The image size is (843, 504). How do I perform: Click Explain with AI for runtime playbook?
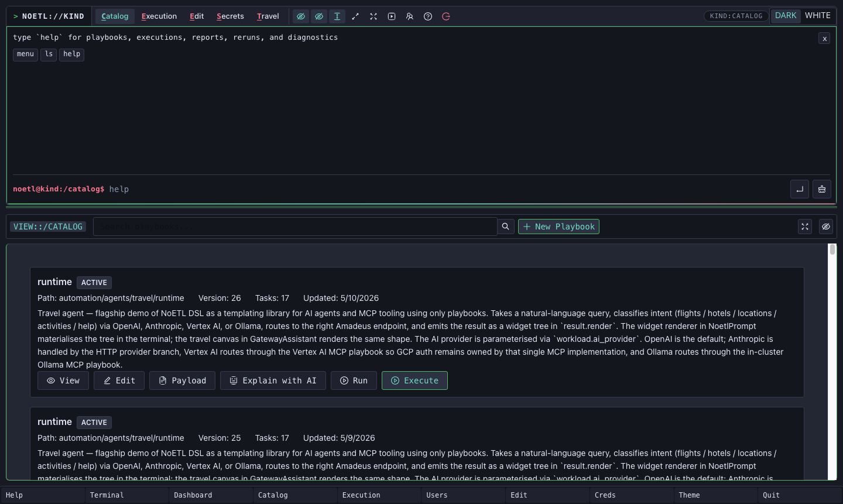coord(273,380)
